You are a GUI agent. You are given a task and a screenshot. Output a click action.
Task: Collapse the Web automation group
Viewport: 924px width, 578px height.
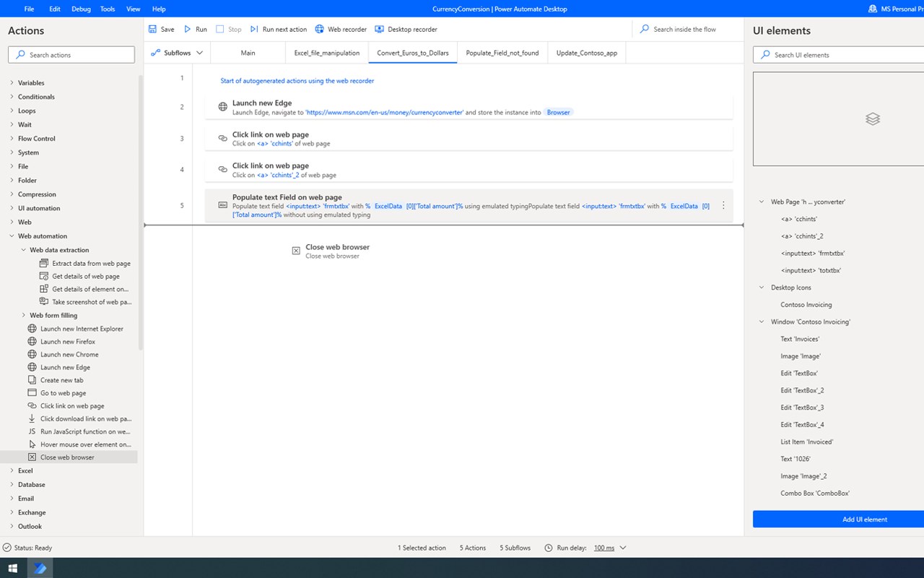[x=12, y=236]
